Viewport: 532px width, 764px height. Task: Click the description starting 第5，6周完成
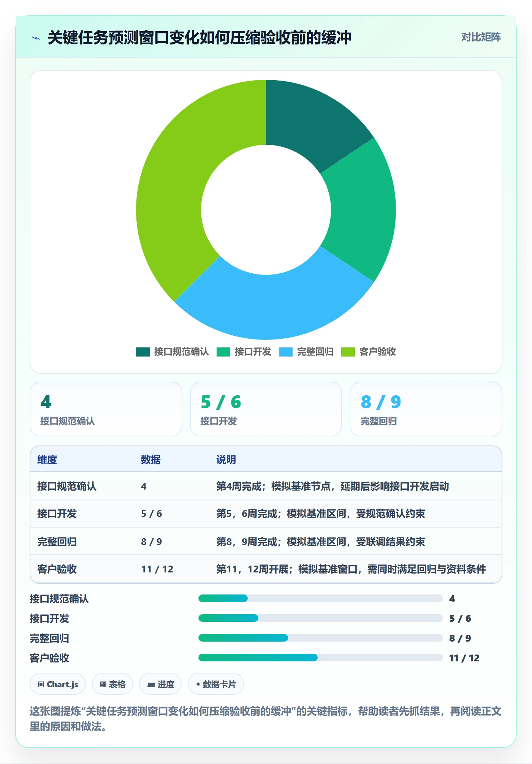[x=321, y=514]
